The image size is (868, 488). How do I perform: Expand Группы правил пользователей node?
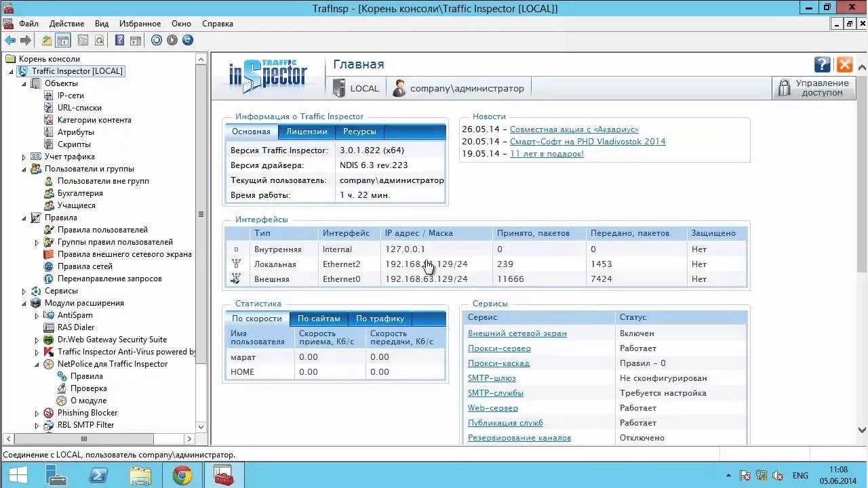pyautogui.click(x=37, y=242)
